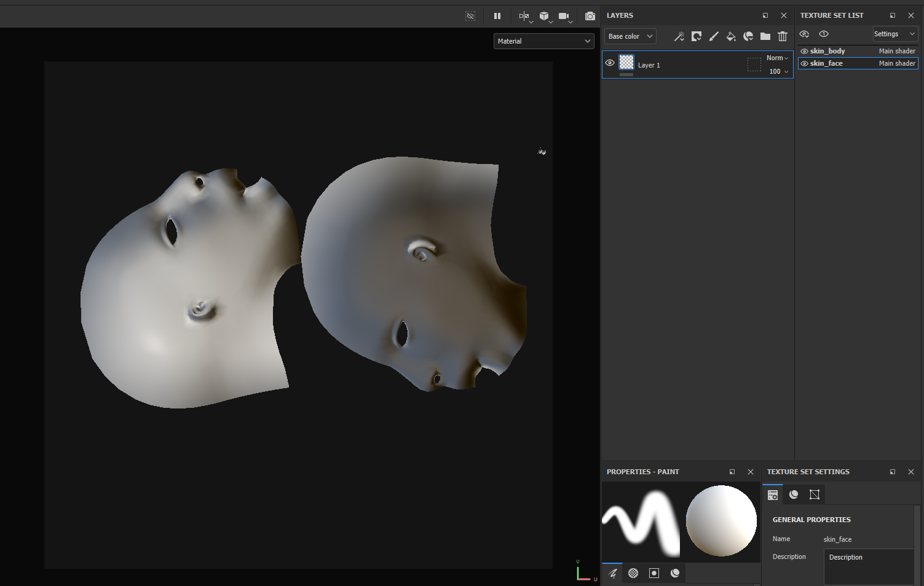This screenshot has width=924, height=586.
Task: Add a fill layer with bucket icon
Action: coord(731,37)
